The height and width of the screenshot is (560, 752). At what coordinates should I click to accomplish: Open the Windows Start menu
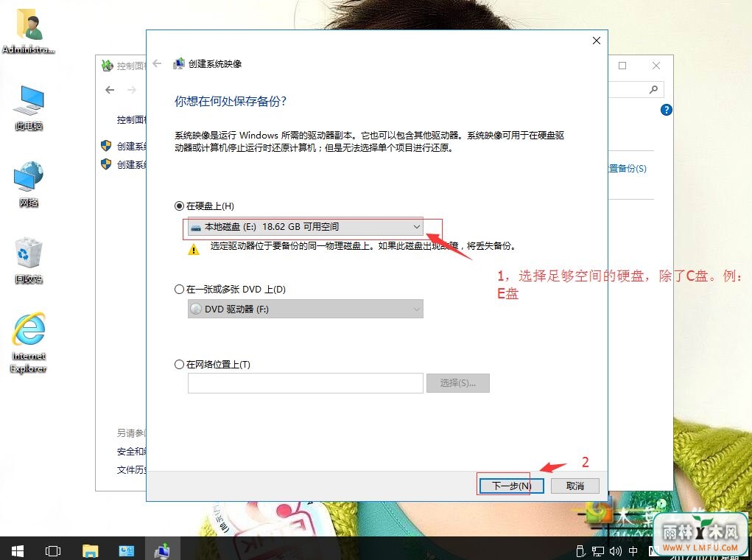(x=18, y=551)
